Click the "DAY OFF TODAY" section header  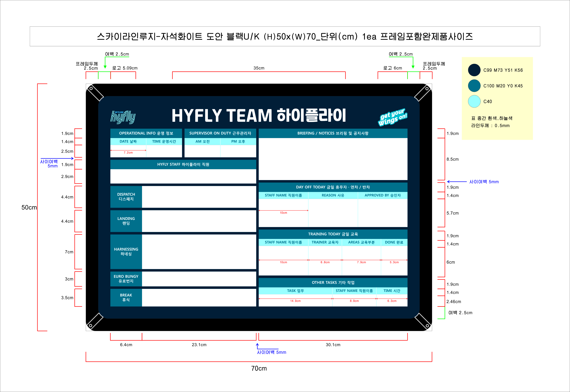tap(333, 187)
